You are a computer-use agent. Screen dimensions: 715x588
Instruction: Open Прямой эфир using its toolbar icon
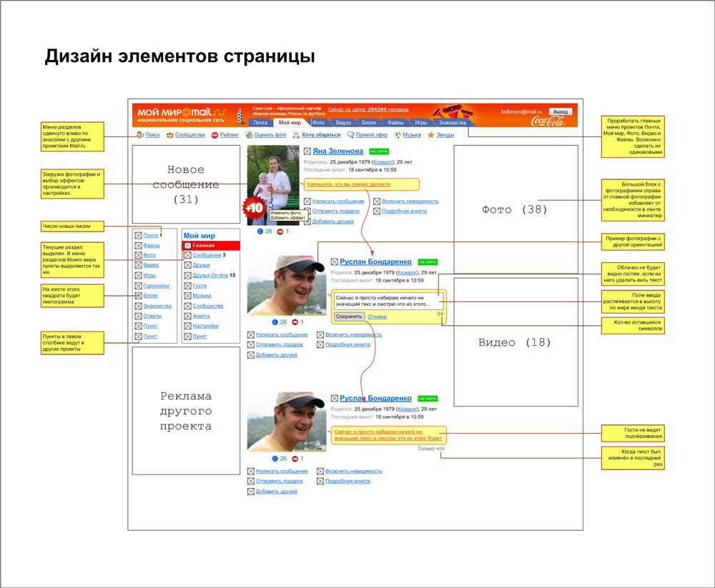point(352,134)
